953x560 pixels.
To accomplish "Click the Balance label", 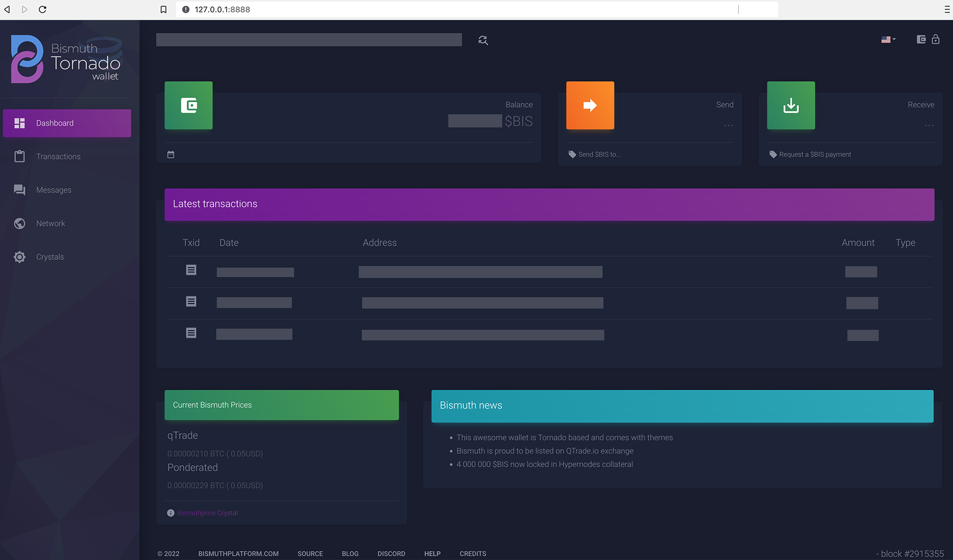I will tap(519, 104).
